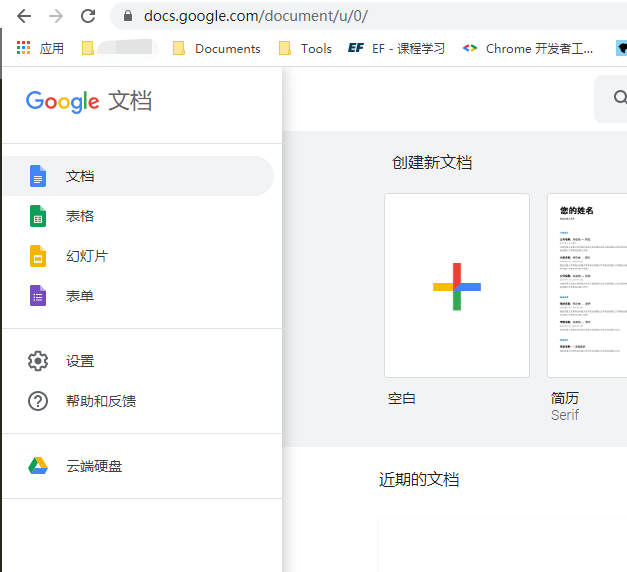Click the purple Forms file icon
The height and width of the screenshot is (572, 627).
38,296
